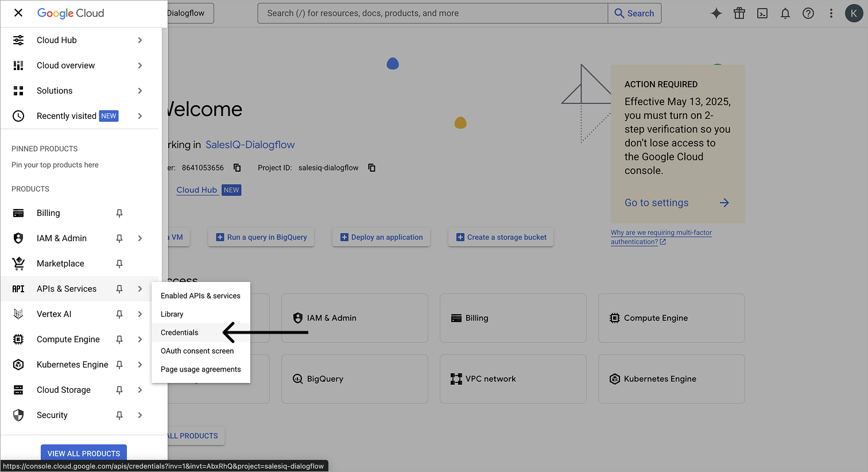The image size is (868, 472).
Task: Copy the project number
Action: pos(237,168)
